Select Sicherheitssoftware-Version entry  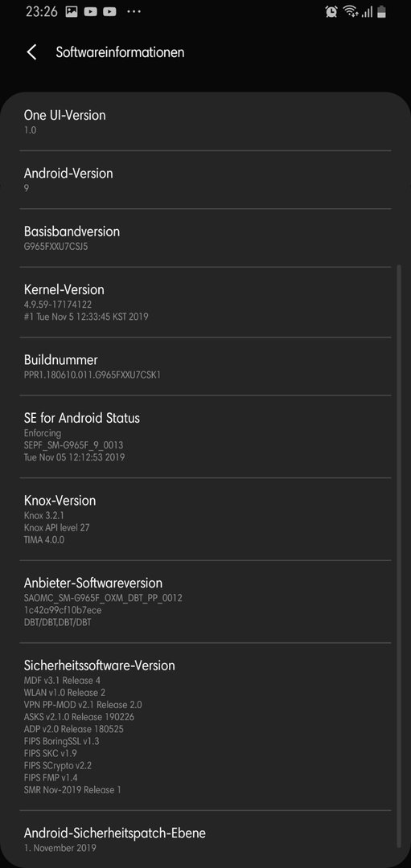tap(206, 727)
